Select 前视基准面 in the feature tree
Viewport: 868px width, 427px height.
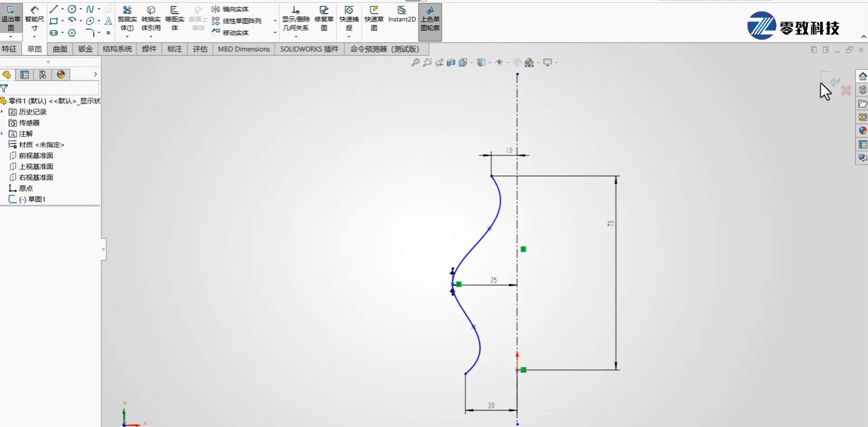(x=36, y=155)
